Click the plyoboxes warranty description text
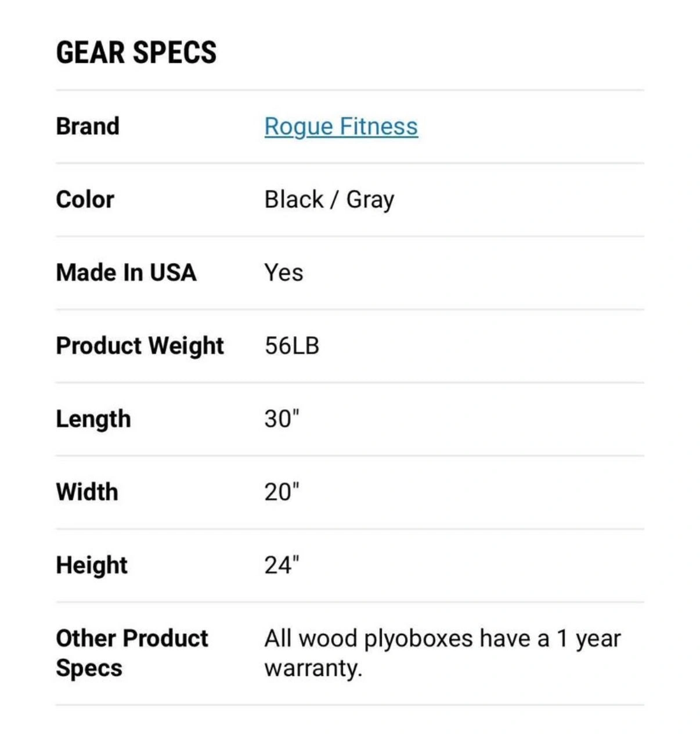 coord(442,639)
